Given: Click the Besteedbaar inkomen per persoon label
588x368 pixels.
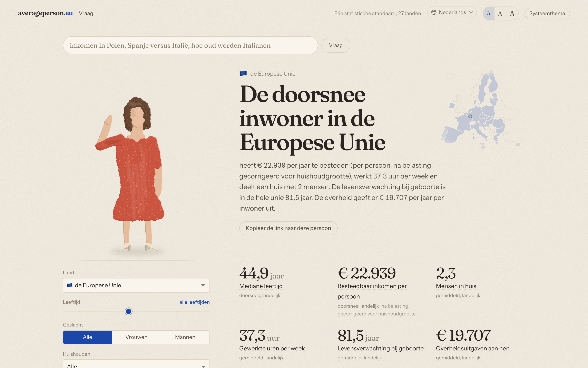Looking at the screenshot, I should [372, 291].
